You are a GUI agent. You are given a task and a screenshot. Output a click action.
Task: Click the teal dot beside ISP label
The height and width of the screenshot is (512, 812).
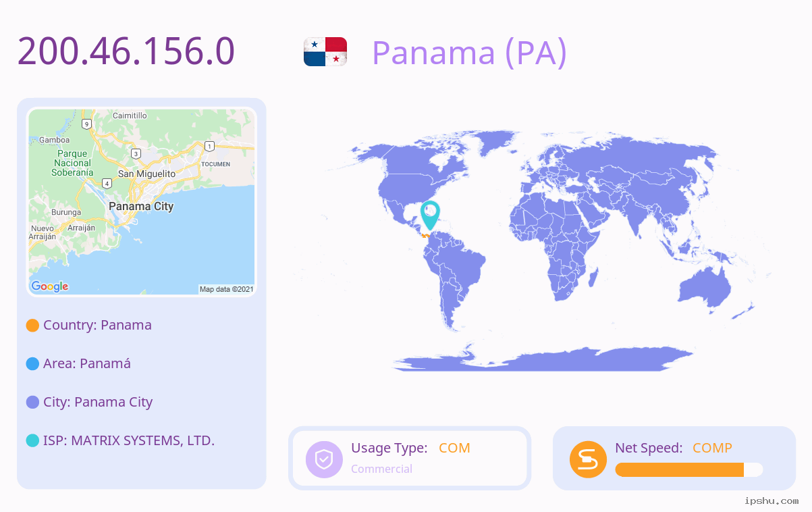point(32,441)
